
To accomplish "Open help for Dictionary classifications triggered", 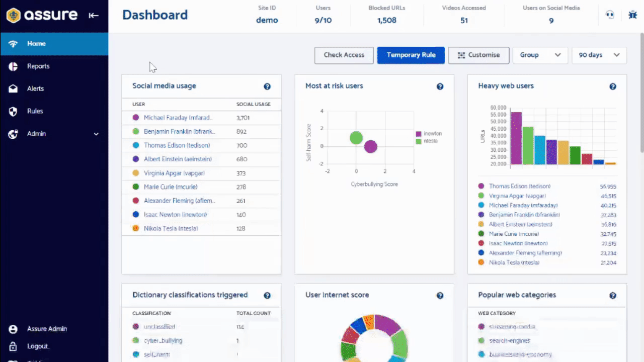I will [267, 296].
